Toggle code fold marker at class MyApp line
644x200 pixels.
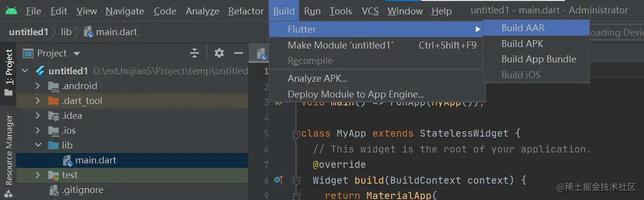coord(297,134)
